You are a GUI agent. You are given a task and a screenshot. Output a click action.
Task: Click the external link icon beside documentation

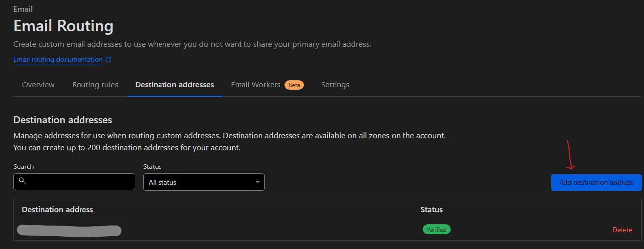tap(109, 60)
